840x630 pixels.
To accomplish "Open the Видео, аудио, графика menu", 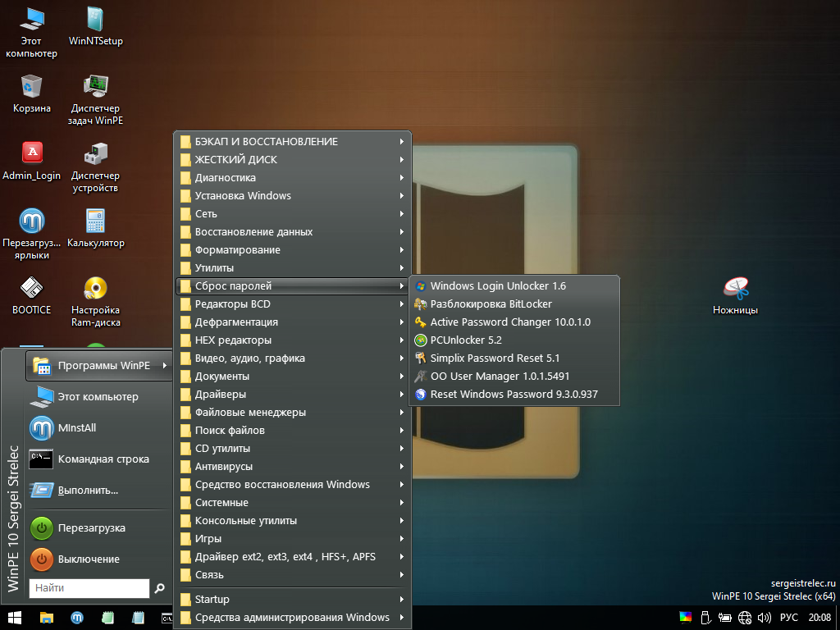I will 293,358.
